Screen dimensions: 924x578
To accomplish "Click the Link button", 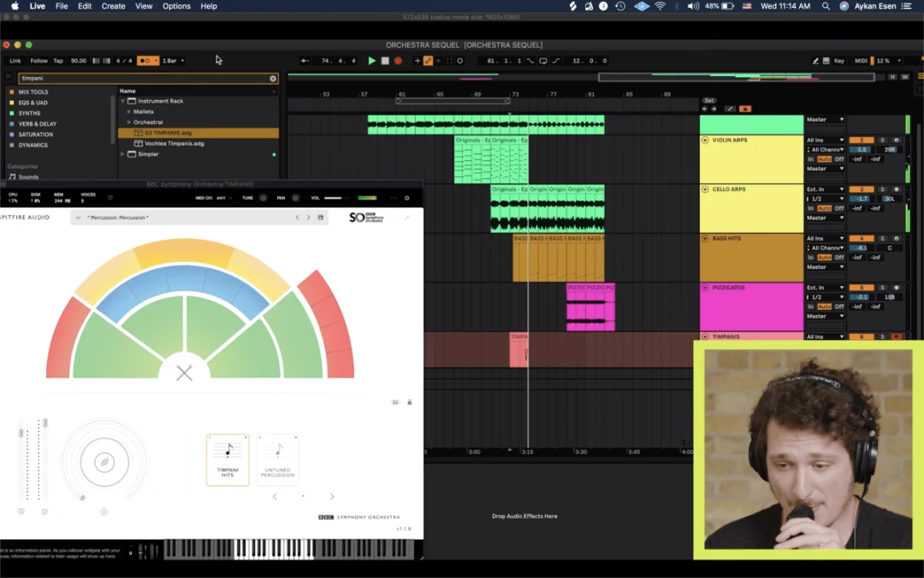I will 15,61.
